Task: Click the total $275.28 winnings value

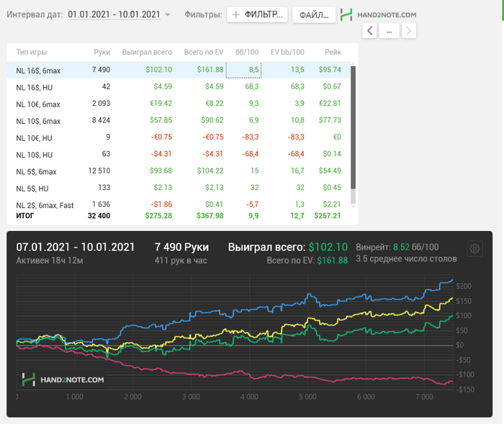Action: pos(158,216)
